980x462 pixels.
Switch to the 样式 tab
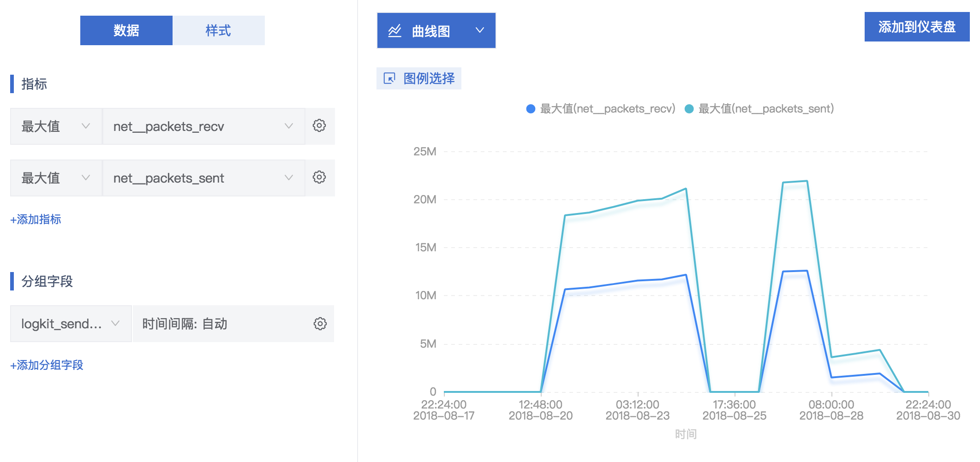(219, 30)
